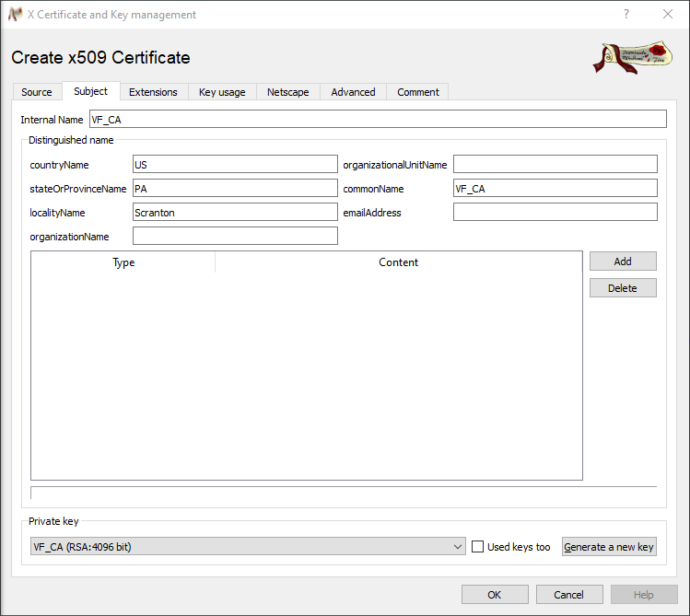Click the XCA app icon in title bar
The width and height of the screenshot is (690, 616).
coord(15,15)
